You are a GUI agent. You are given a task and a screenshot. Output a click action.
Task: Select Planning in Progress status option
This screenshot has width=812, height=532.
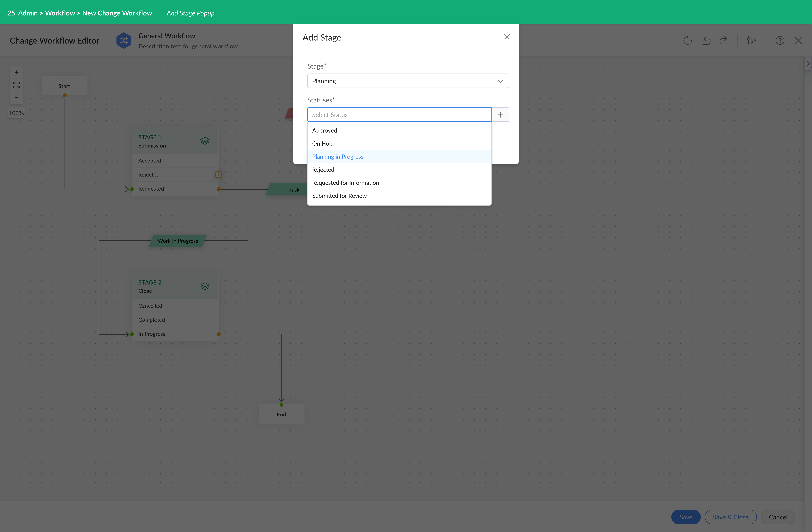point(399,156)
